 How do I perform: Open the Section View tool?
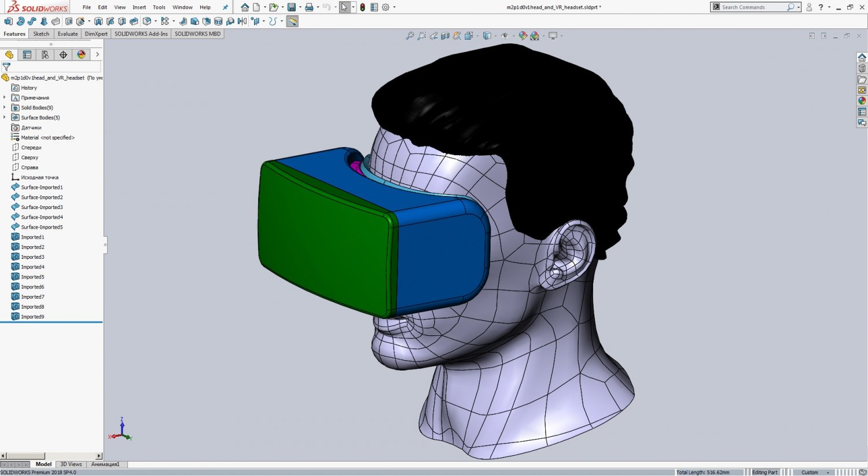tap(444, 35)
